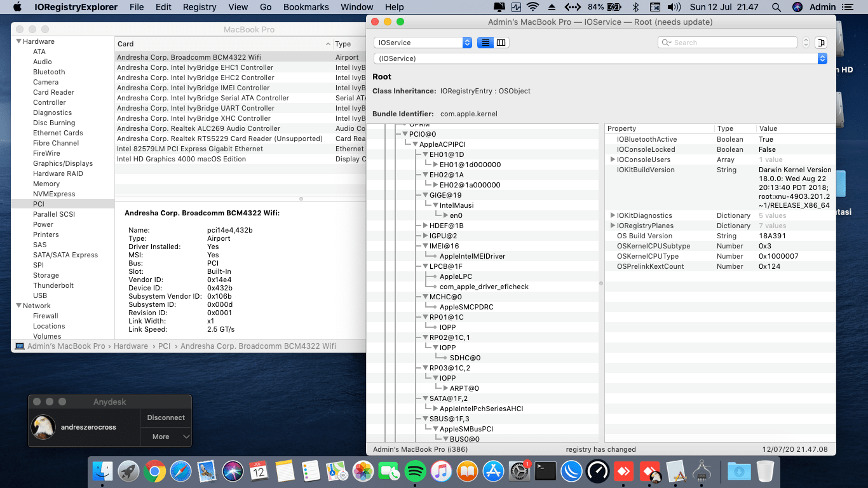Viewport: 868px width, 488px height.
Task: Open the Wi-Fi status menu
Action: pos(533,7)
